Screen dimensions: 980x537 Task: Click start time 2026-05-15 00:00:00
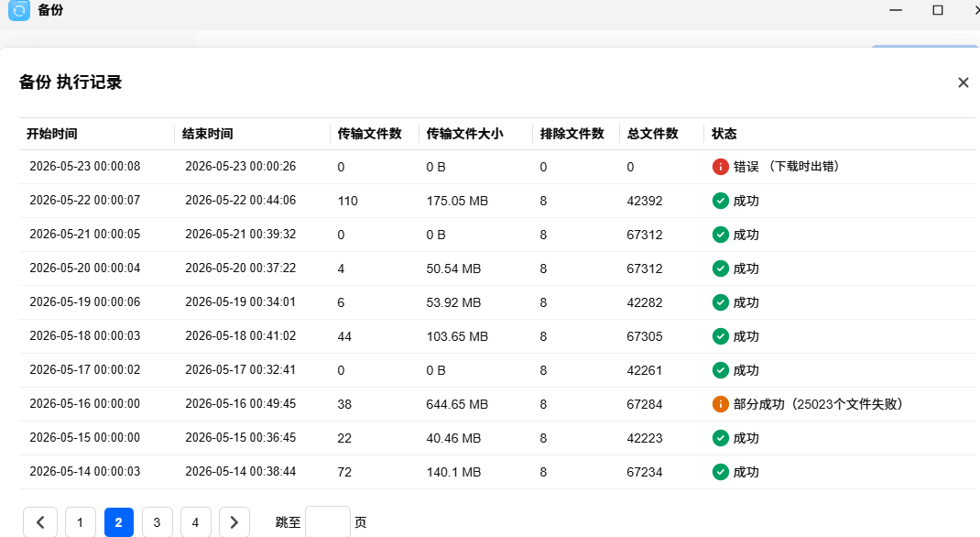(85, 437)
